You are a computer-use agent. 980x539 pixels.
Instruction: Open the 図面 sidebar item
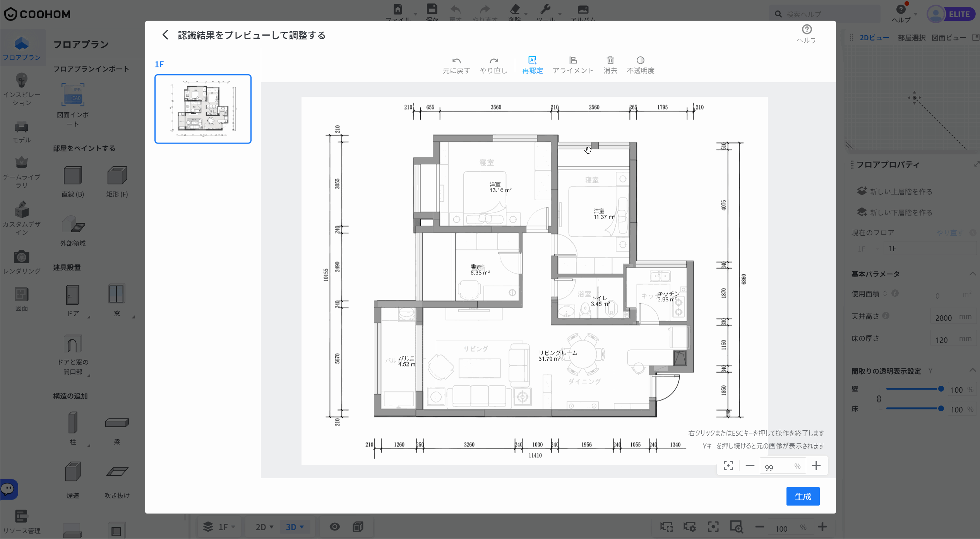tap(22, 299)
